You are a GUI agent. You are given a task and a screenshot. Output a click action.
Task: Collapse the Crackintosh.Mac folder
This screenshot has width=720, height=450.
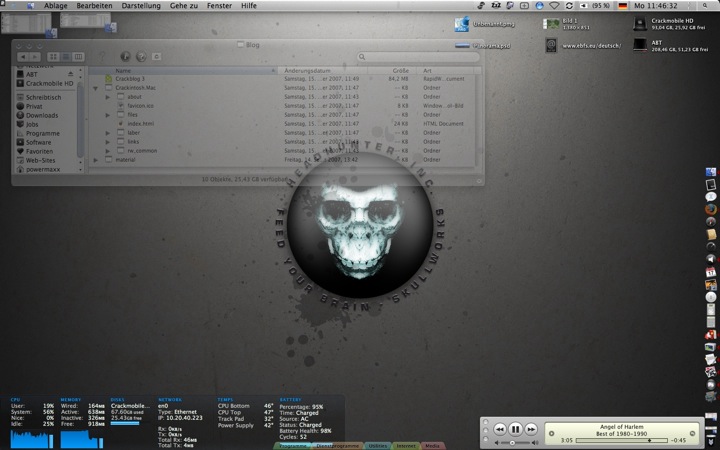[x=96, y=88]
